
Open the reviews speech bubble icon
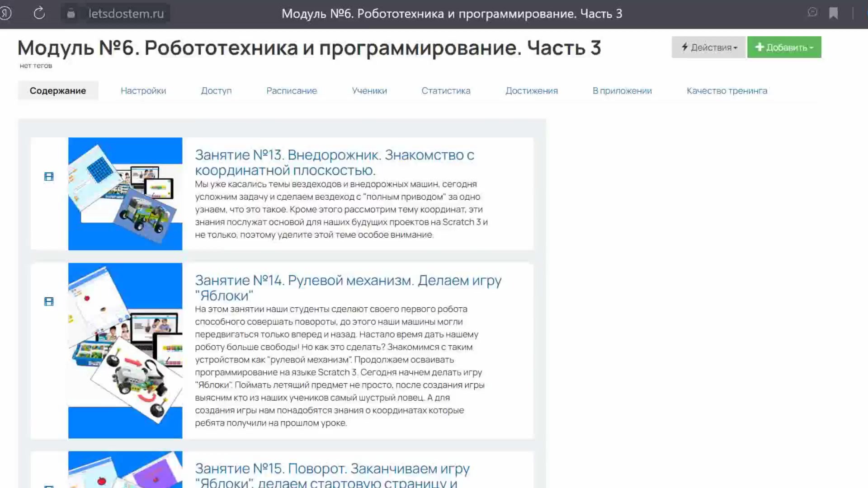[812, 13]
